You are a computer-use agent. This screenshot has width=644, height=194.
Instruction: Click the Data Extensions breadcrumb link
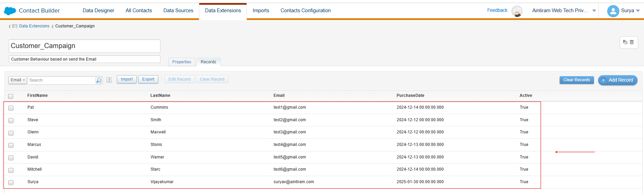pos(34,26)
